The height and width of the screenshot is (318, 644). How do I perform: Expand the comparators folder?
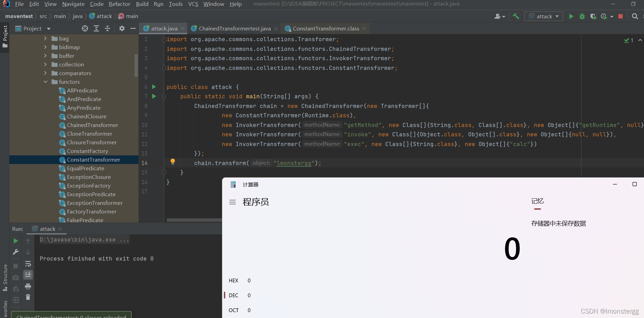click(45, 73)
